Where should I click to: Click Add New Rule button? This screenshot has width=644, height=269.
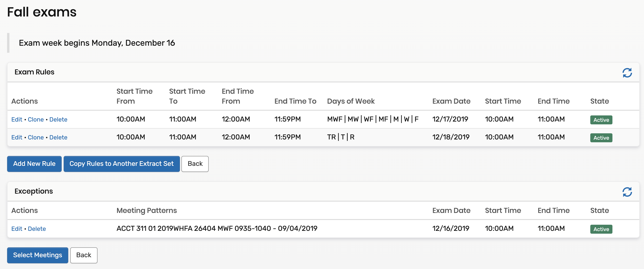tap(34, 164)
